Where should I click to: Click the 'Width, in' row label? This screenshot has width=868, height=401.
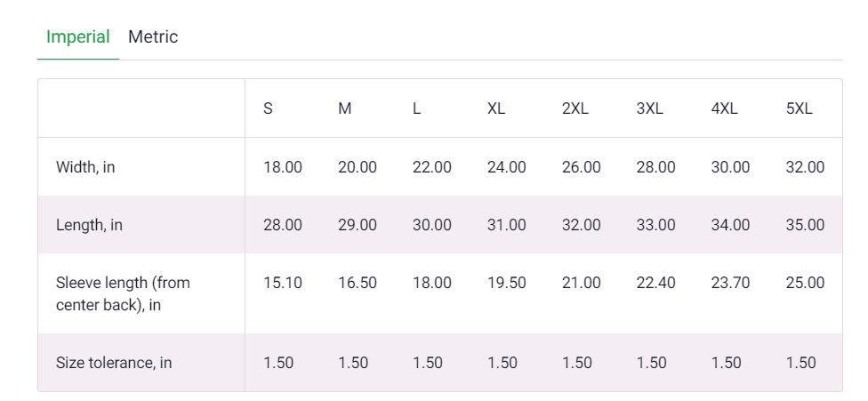click(x=85, y=167)
